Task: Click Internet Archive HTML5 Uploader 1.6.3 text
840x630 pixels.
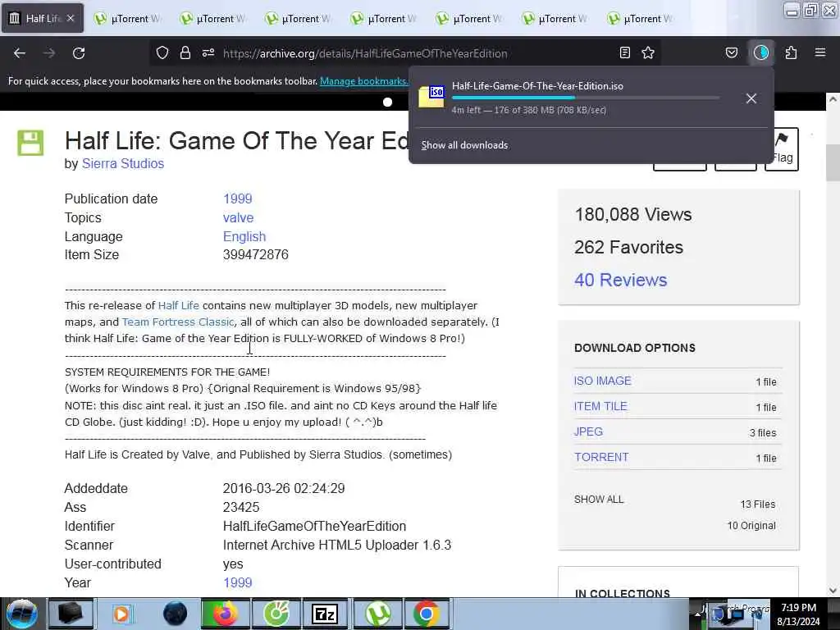Action: coord(337,546)
